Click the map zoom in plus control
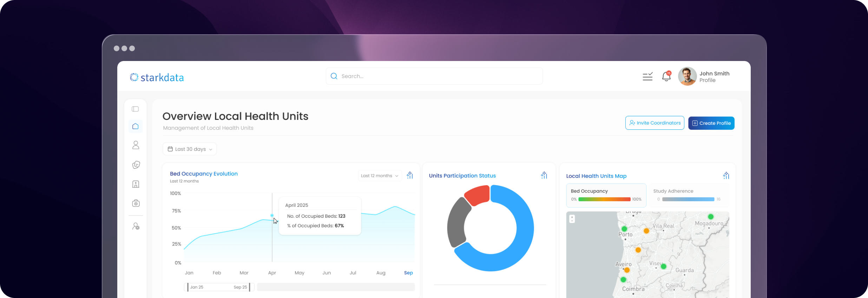 click(572, 217)
